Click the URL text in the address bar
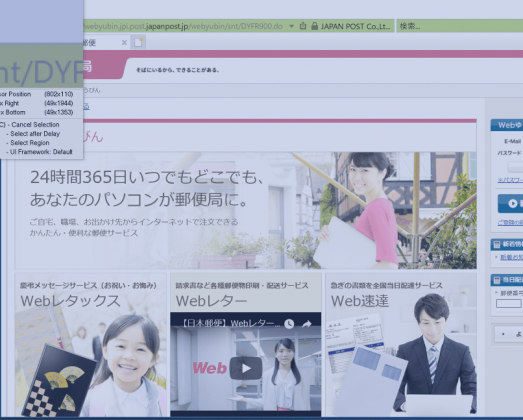Screen dimensions: 523x420 coord(183,26)
